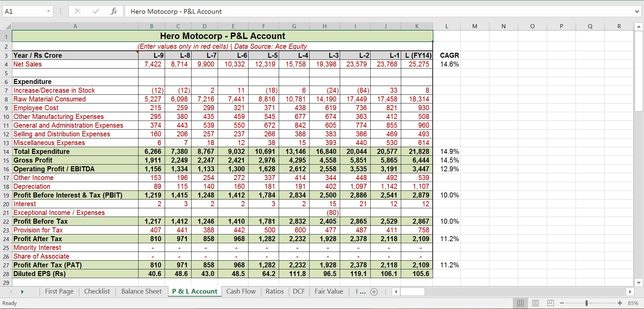Switch to Page Break Preview icon
The width and height of the screenshot is (644, 309).
(x=550, y=303)
